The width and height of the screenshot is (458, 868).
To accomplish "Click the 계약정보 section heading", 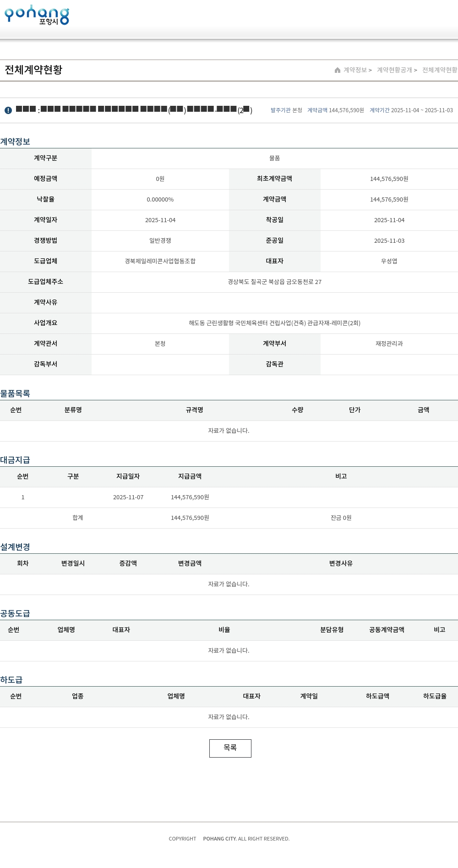I will coord(15,142).
